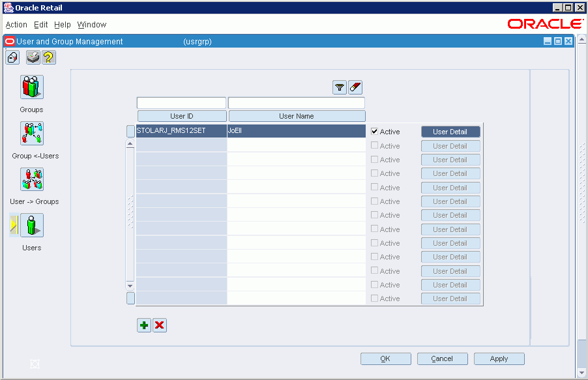Select the JoEll user name cell

point(296,130)
